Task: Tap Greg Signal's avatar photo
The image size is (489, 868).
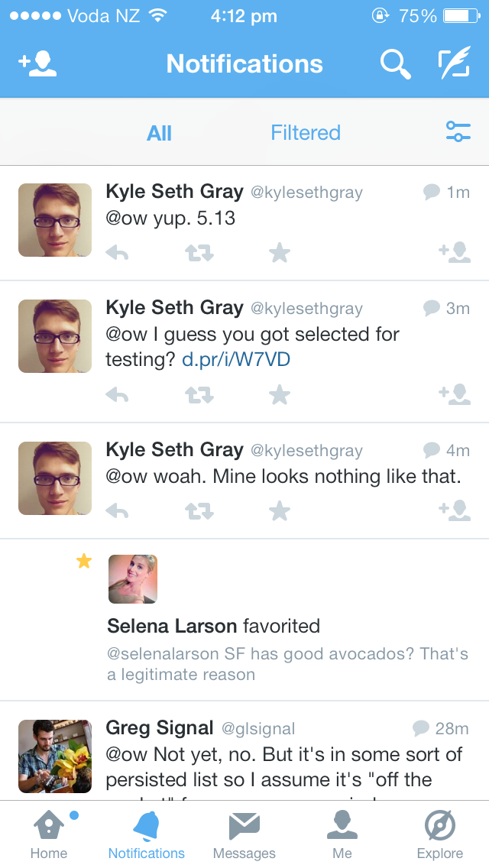Action: (55, 756)
